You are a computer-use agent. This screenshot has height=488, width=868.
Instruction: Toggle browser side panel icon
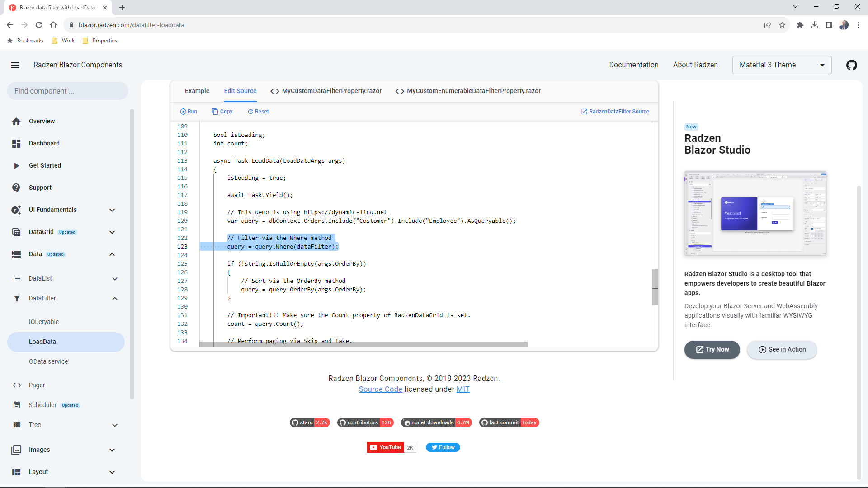coord(829,25)
